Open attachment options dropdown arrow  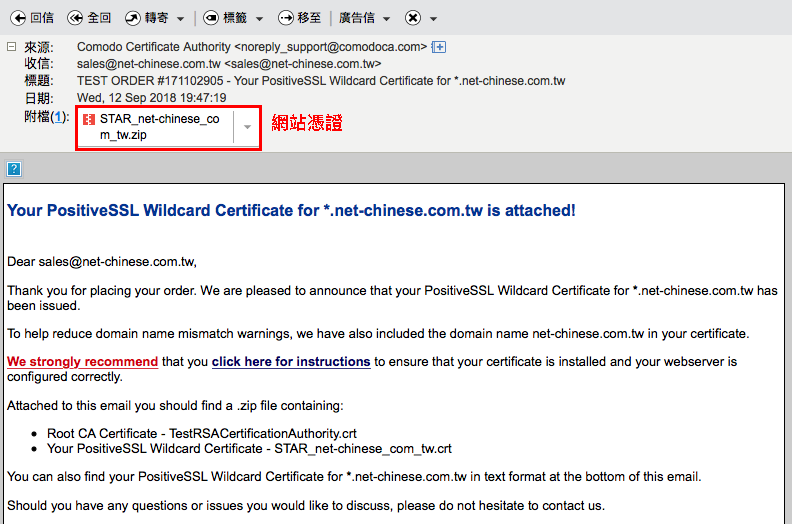pyautogui.click(x=247, y=127)
